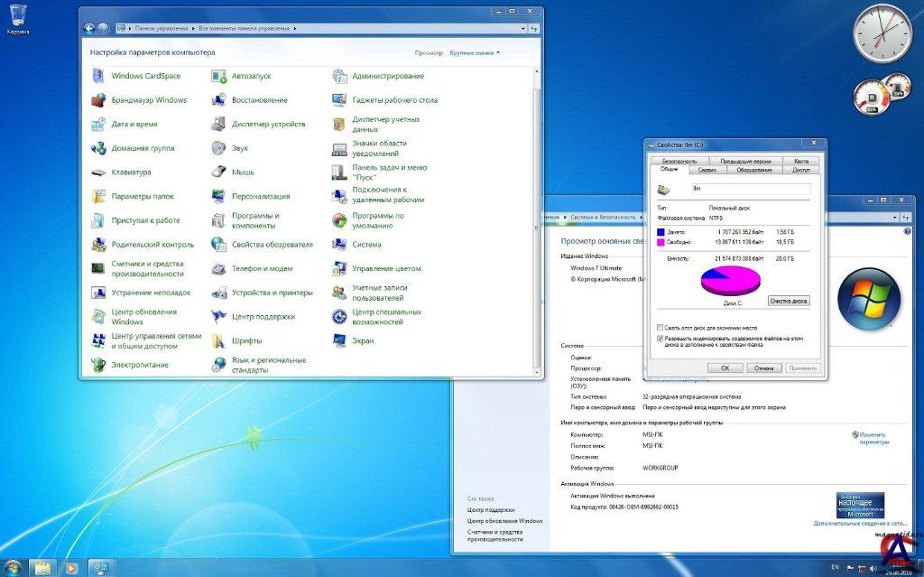This screenshot has width=924, height=577.
Task: Click blue Занято color swatch
Action: (x=661, y=232)
